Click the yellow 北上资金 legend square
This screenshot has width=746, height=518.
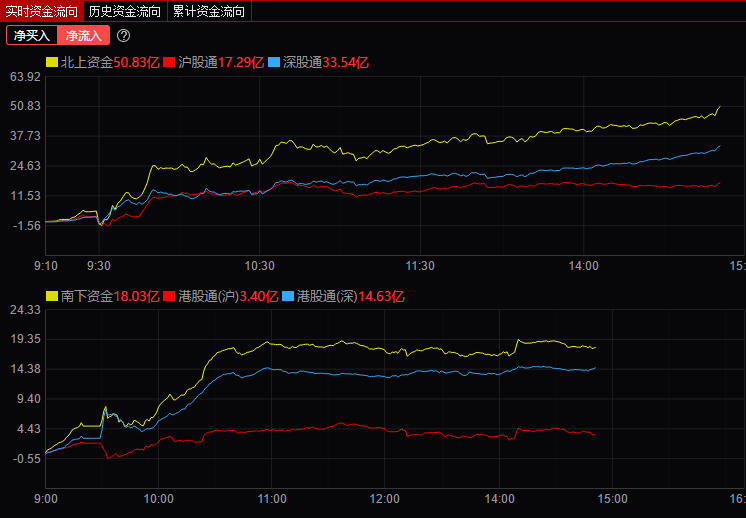tap(52, 62)
